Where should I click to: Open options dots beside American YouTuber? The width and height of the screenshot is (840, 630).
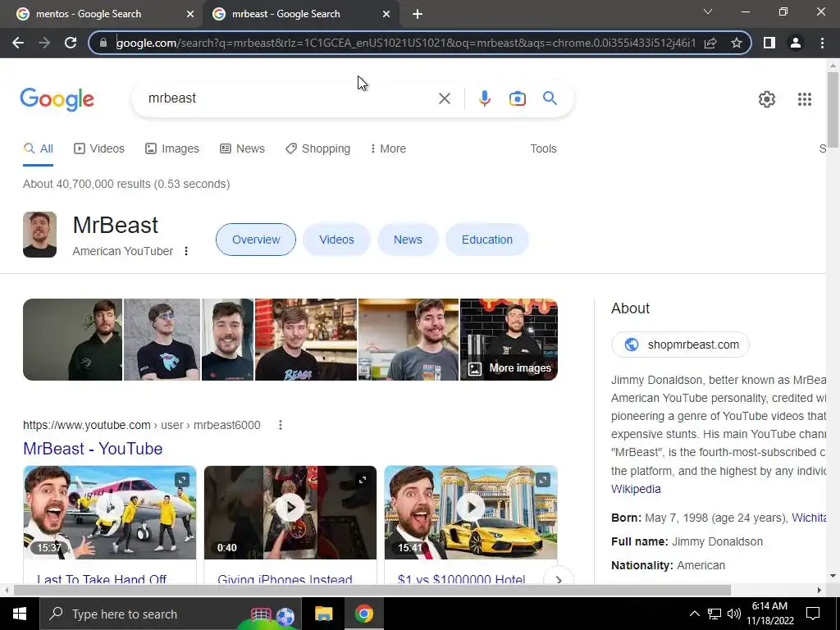click(186, 251)
